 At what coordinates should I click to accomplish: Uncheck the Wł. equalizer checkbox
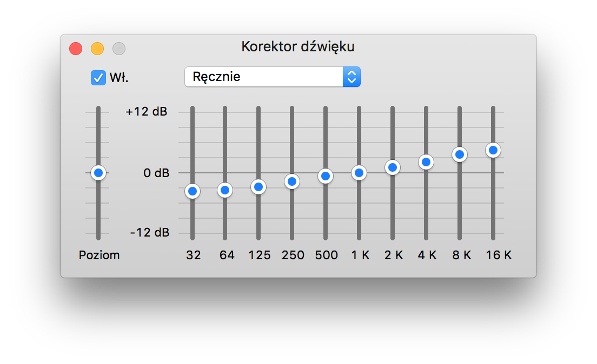[98, 78]
